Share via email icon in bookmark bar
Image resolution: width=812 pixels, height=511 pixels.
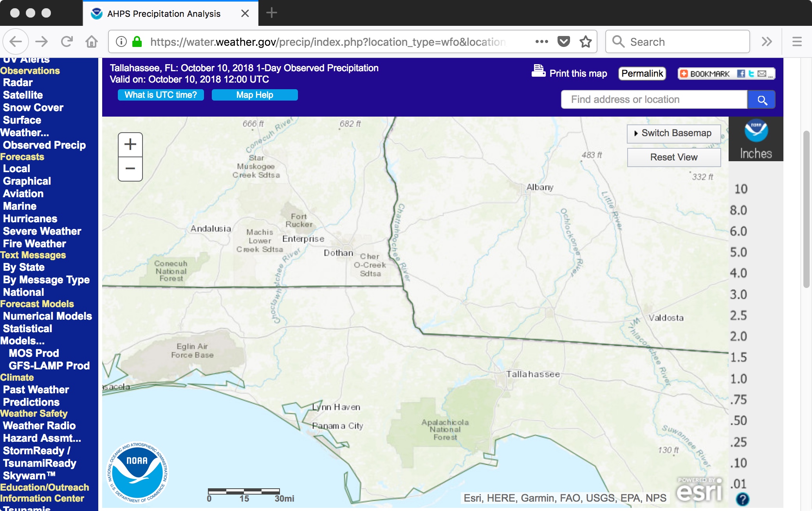[762, 74]
